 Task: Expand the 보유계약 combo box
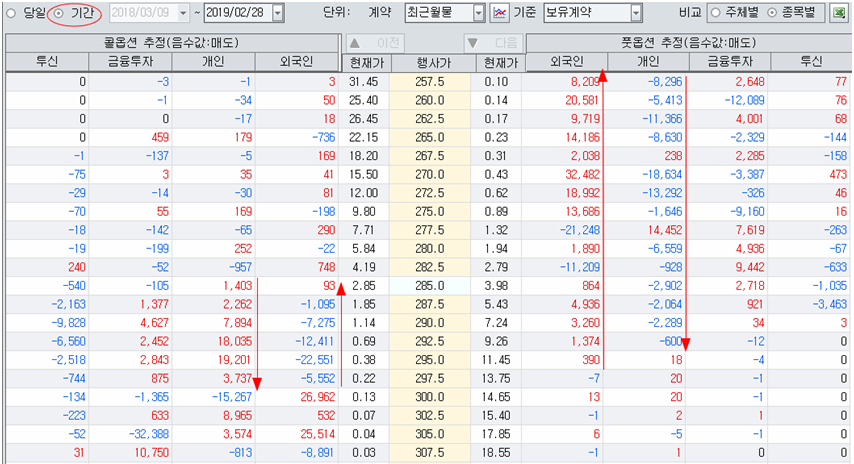coord(636,13)
